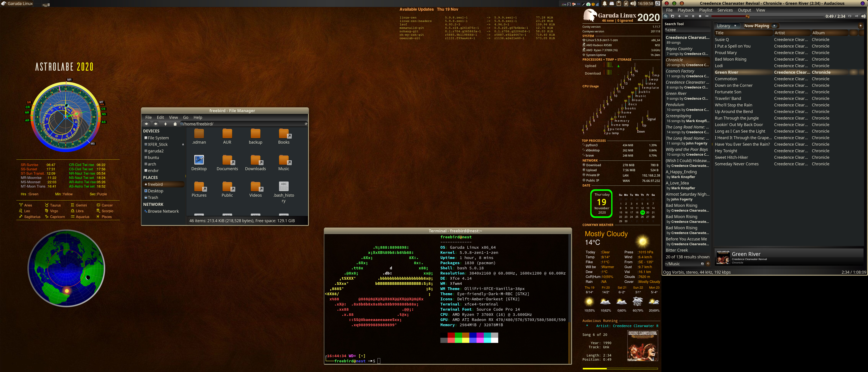Screen dimensions: 868x372
Task: Click the terminal command prompt area
Action: (379, 361)
